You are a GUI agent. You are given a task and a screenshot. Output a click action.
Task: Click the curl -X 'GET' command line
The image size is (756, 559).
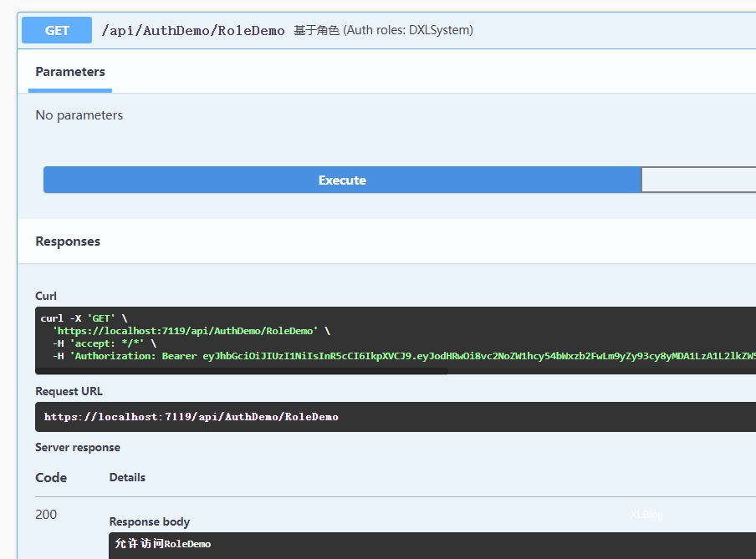click(x=84, y=318)
